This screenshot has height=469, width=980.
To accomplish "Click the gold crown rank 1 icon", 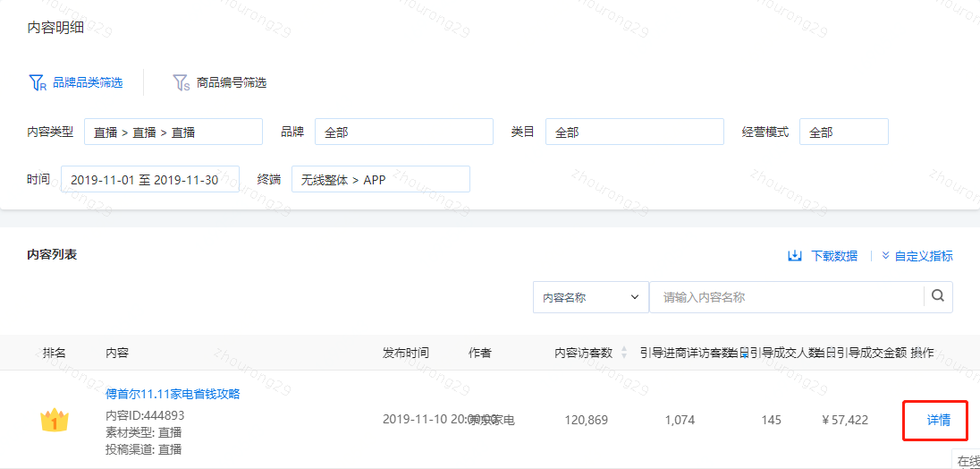I will pos(55,421).
